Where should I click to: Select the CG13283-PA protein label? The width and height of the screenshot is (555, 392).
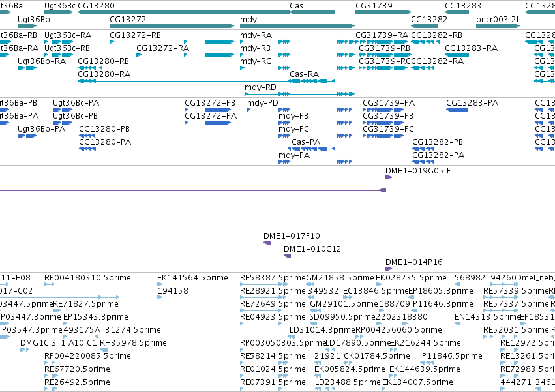pos(472,103)
